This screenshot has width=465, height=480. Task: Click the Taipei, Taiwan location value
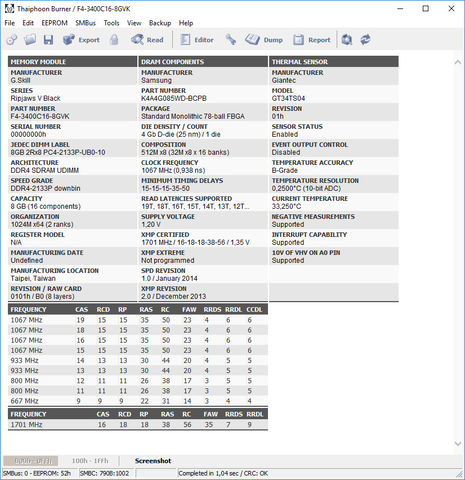click(33, 278)
